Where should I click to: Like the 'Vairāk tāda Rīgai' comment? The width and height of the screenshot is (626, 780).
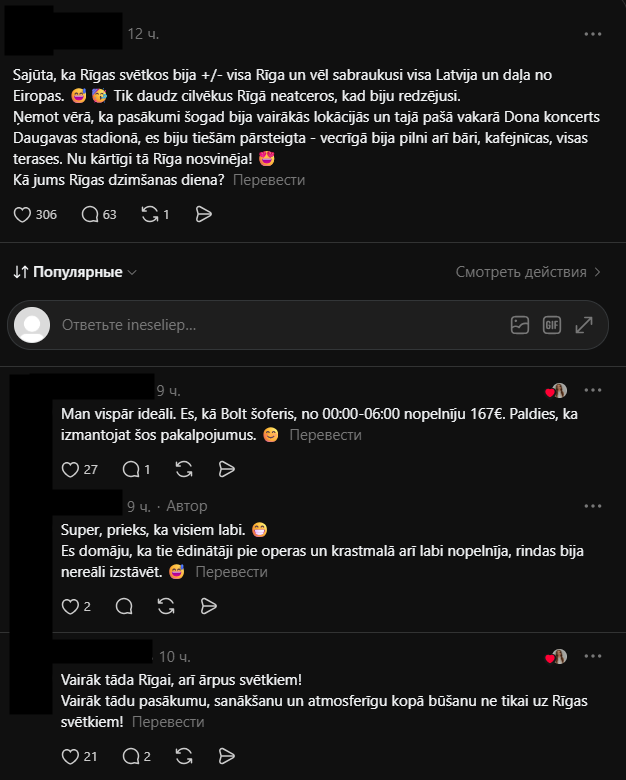coord(70,757)
